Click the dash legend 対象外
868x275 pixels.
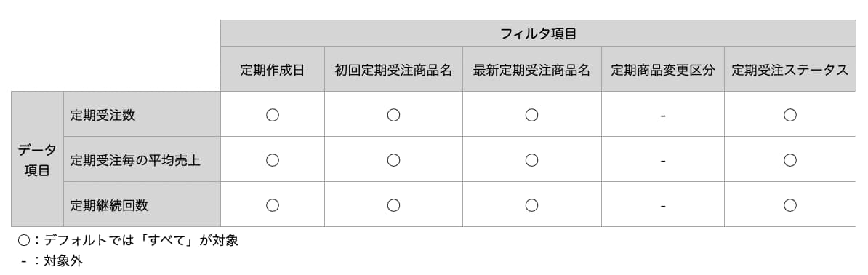(52, 261)
